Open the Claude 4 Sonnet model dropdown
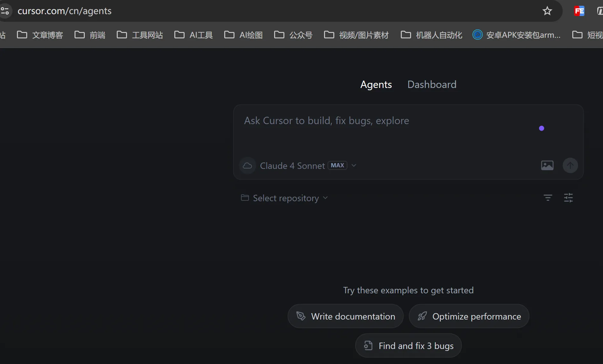Image resolution: width=603 pixels, height=364 pixels. point(353,165)
